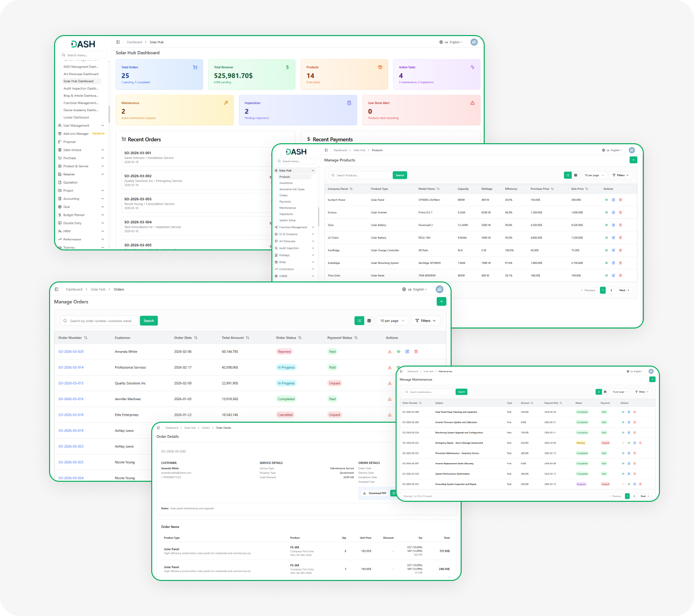Open order link SO-2026-03-014

pos(71,368)
